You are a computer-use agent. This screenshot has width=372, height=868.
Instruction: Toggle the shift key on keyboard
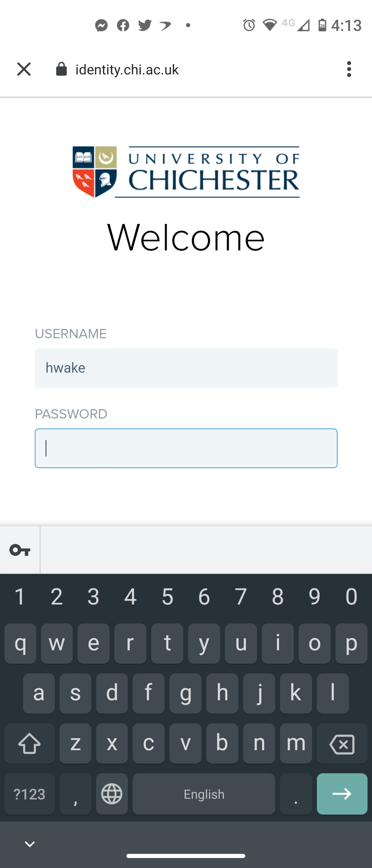click(30, 744)
